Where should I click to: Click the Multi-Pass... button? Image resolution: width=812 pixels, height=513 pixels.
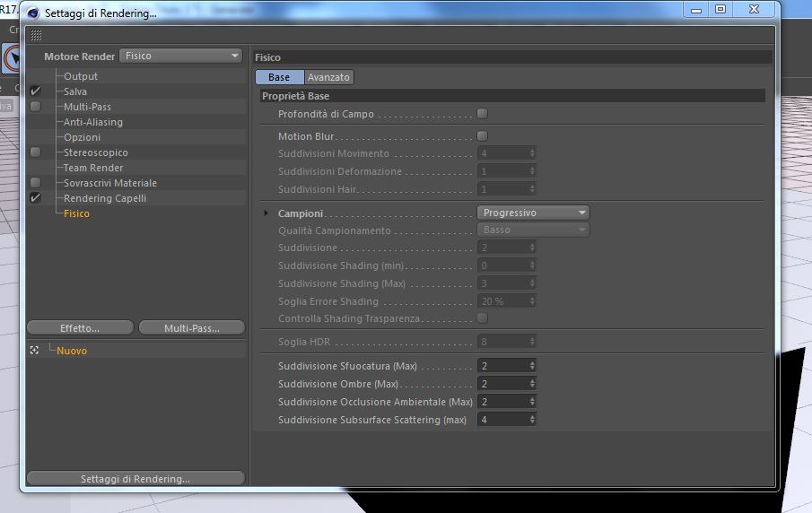pyautogui.click(x=192, y=328)
